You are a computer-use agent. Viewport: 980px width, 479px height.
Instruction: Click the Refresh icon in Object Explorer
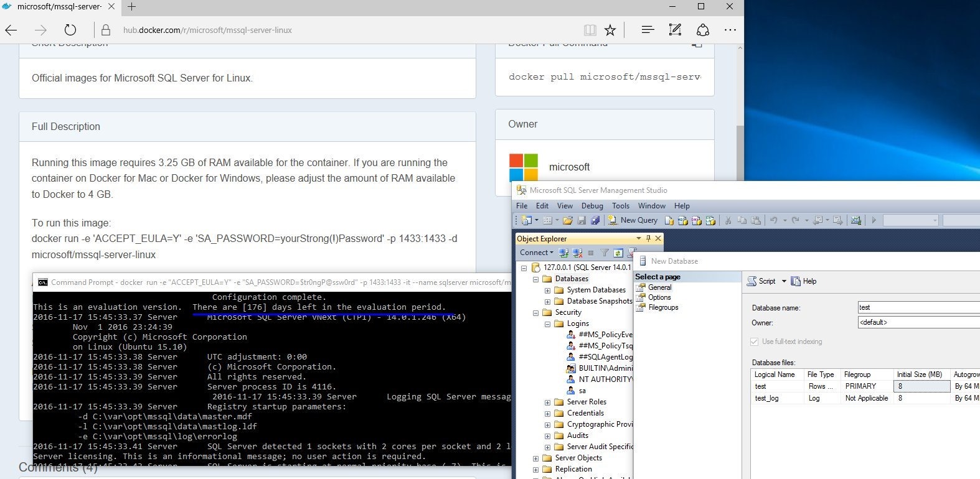618,253
